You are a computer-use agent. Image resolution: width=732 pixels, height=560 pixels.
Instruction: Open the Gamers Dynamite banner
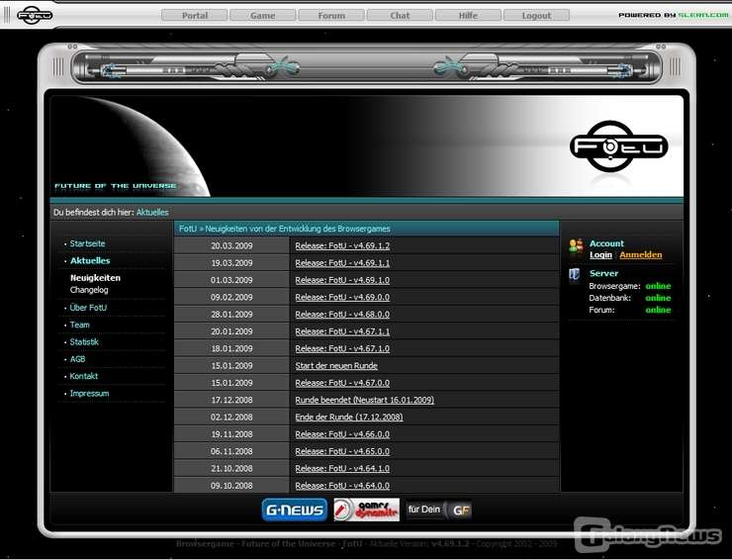(x=366, y=510)
